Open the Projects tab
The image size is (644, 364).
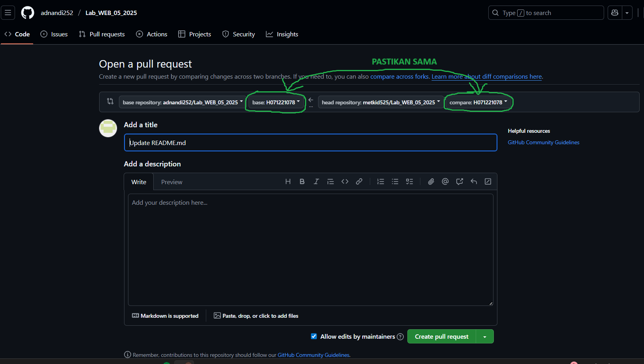pos(195,34)
